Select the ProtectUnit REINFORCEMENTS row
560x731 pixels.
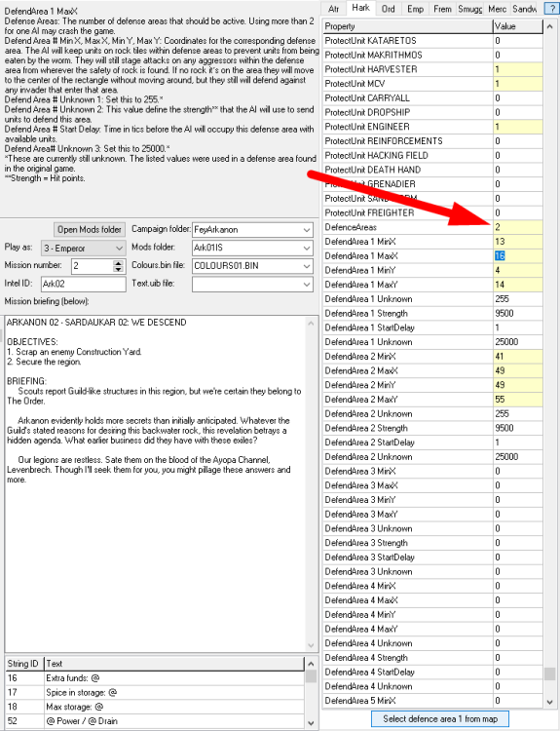point(432,140)
